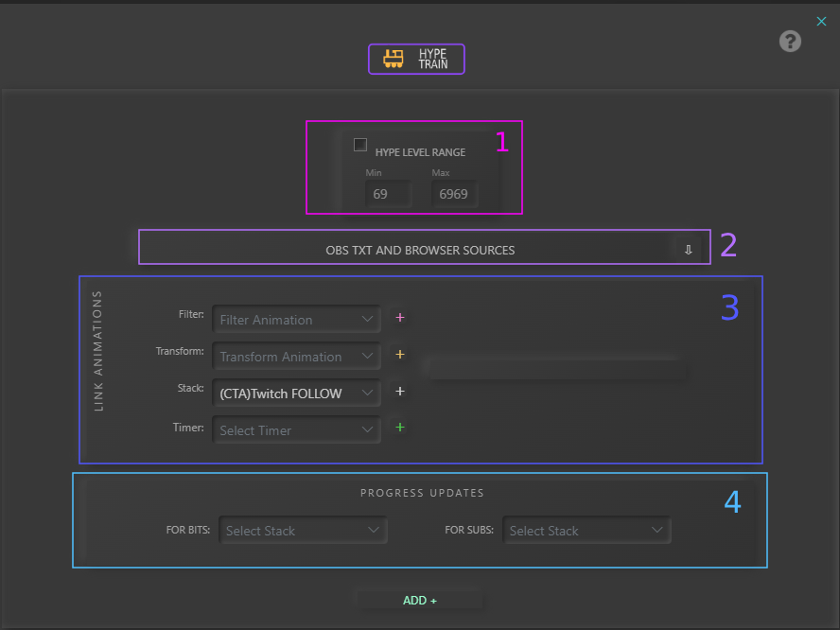Screen dimensions: 840x630
Task: Open the For Bits Select Stack dropdown
Action: pyautogui.click(x=303, y=531)
